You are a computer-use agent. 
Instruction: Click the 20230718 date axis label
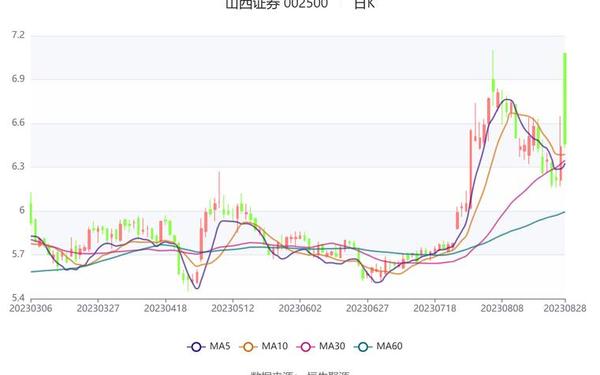[435, 308]
